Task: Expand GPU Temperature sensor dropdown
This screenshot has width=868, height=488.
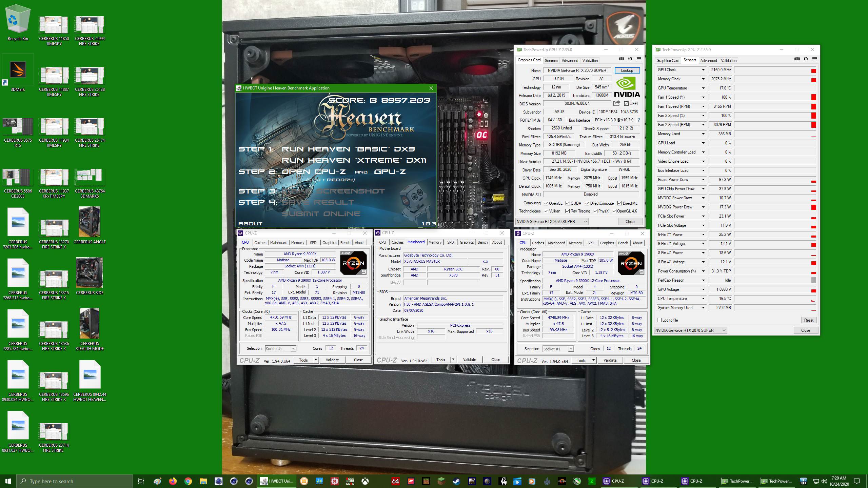Action: pyautogui.click(x=703, y=88)
